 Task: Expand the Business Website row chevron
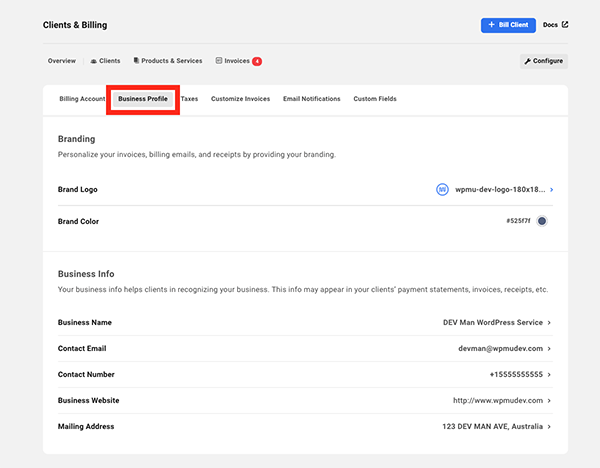click(x=549, y=401)
